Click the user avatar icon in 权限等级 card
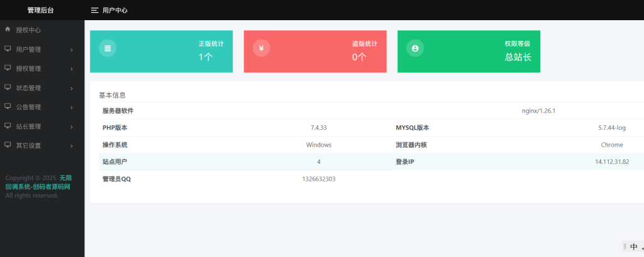644x257 pixels. tap(414, 49)
